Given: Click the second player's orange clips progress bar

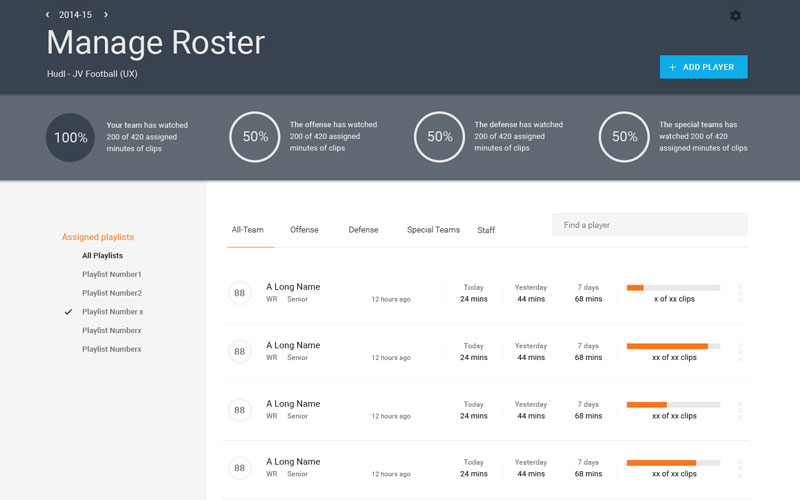Looking at the screenshot, I should coord(667,346).
